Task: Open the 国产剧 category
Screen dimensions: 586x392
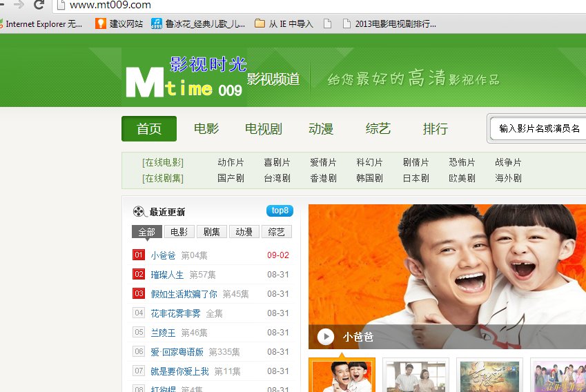Action: [x=231, y=178]
